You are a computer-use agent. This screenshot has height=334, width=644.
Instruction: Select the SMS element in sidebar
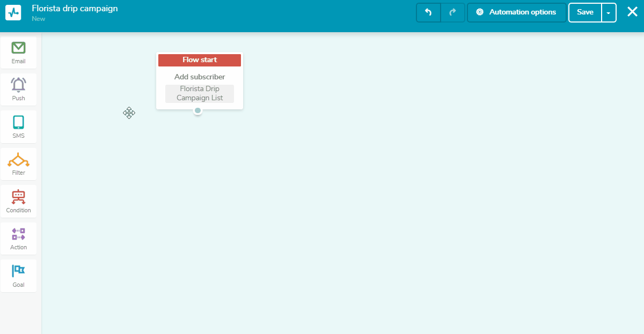(18, 127)
